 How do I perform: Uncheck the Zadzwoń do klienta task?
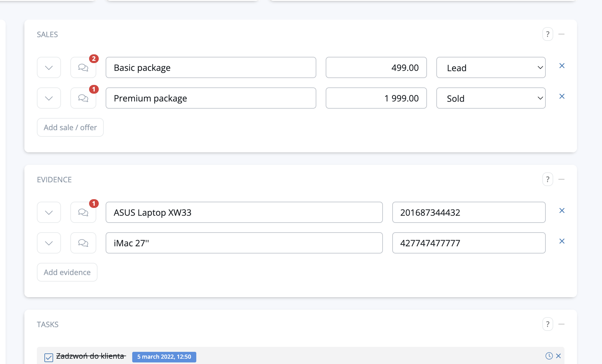[49, 357]
